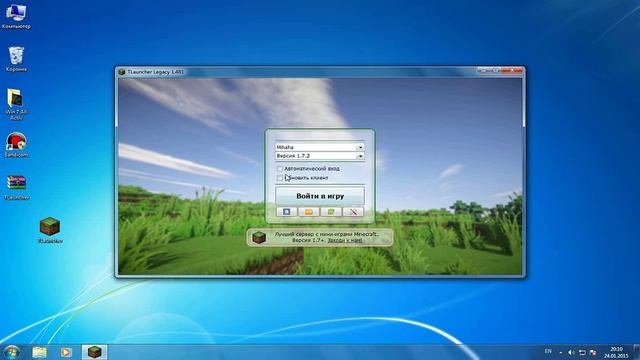640x360 pixels.
Task: Click the Лучший сервер с мини-играми text
Action: pyautogui.click(x=326, y=234)
